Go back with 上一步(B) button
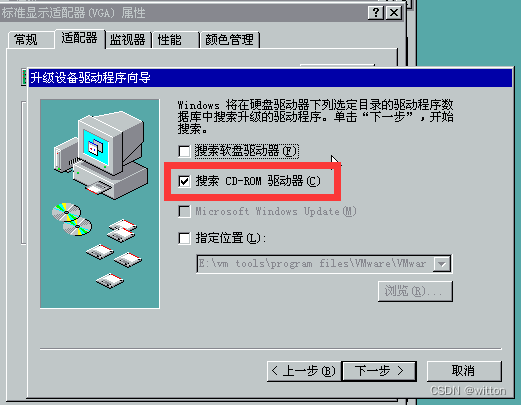The image size is (521, 405). click(x=304, y=371)
